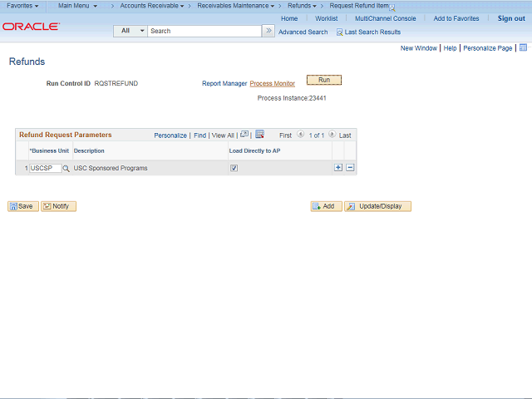Open Process Monitor link
The height and width of the screenshot is (399, 532).
tap(273, 83)
